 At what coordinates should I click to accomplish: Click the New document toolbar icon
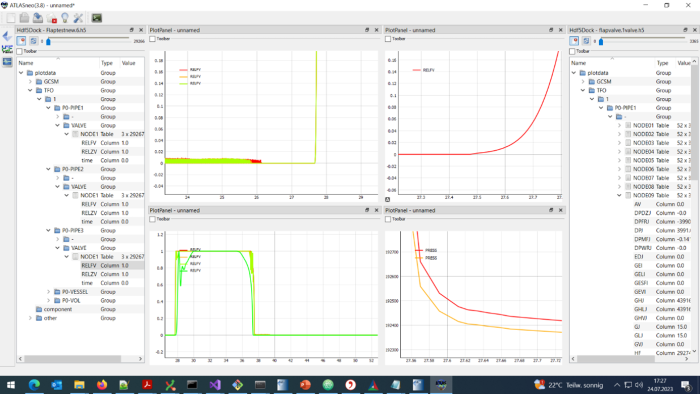11,18
